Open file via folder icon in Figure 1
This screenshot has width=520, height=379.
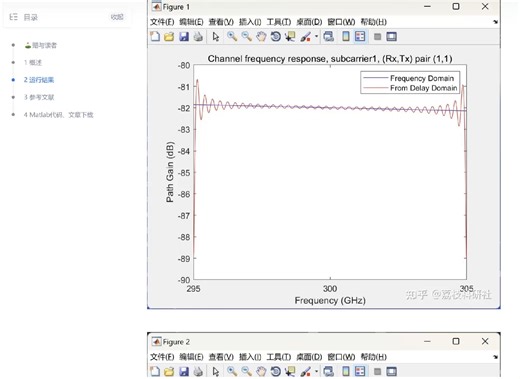pos(169,36)
